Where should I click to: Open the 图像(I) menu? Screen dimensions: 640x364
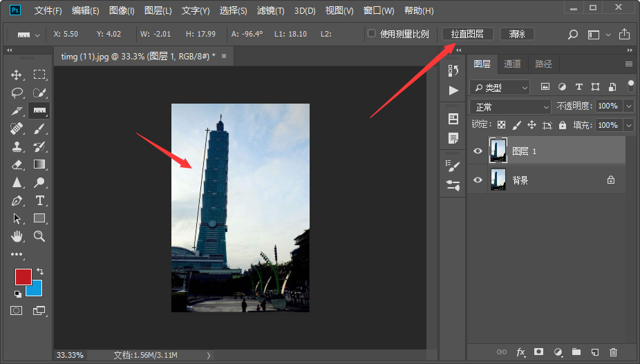[122, 10]
